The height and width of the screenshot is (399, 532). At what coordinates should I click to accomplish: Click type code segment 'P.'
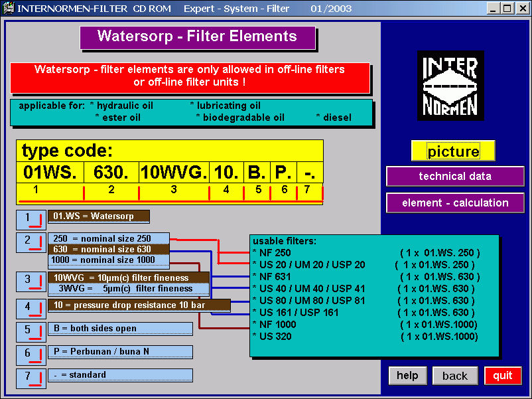[283, 173]
